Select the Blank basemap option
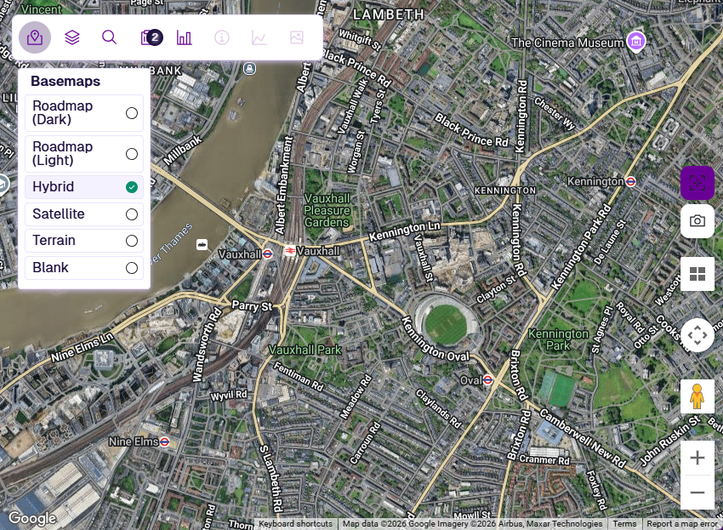Screen dimensions: 723x530 point(84,268)
